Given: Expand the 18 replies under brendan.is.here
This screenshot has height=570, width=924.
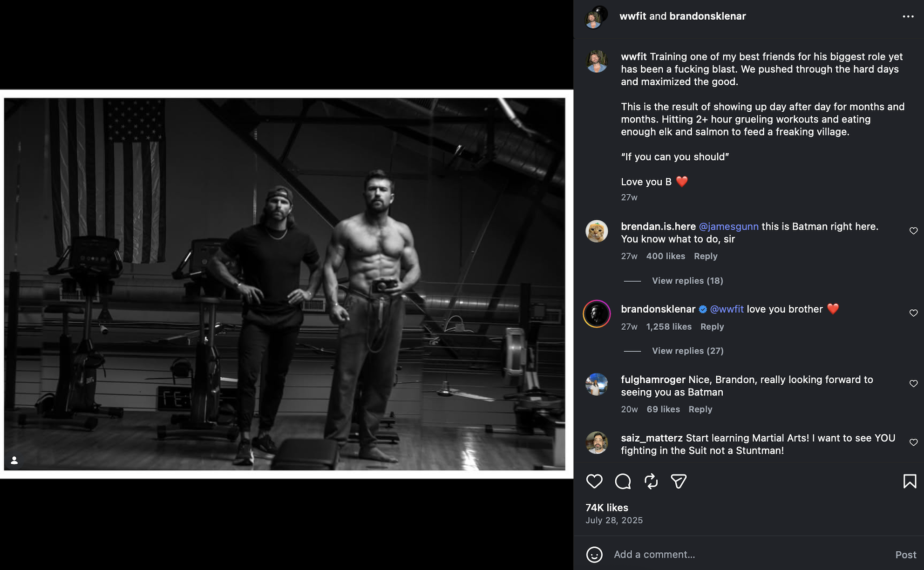Looking at the screenshot, I should coord(687,281).
